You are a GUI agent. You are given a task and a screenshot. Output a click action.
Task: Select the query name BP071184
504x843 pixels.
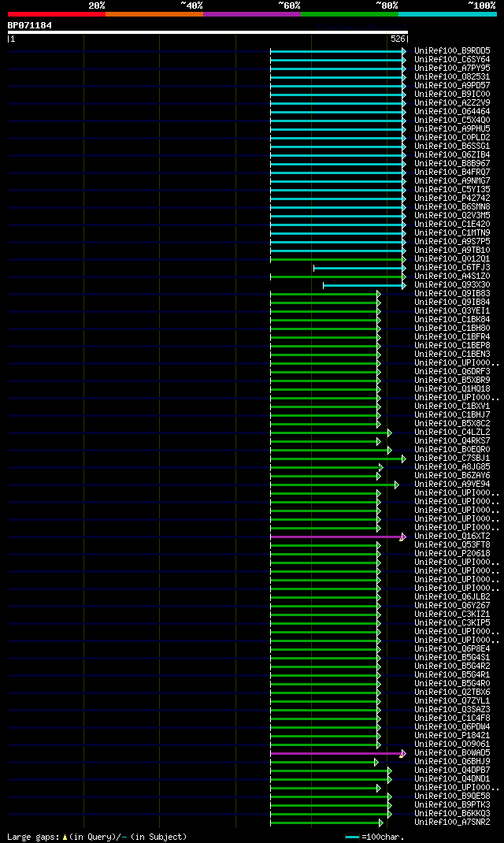[x=30, y=25]
